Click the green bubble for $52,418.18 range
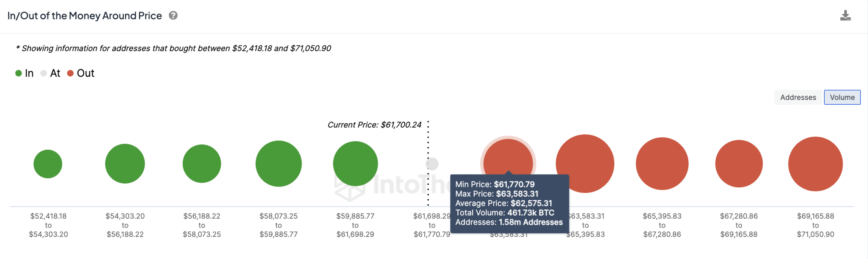This screenshot has height=259, width=868. pos(48,164)
